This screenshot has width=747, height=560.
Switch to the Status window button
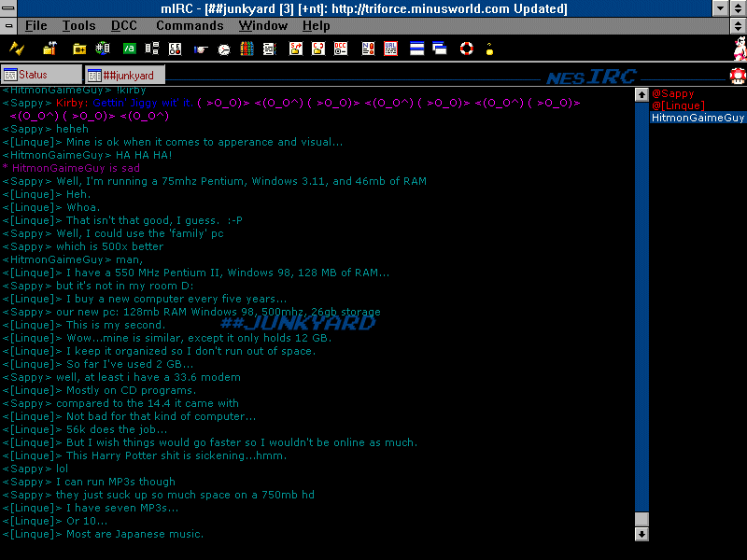[x=40, y=75]
